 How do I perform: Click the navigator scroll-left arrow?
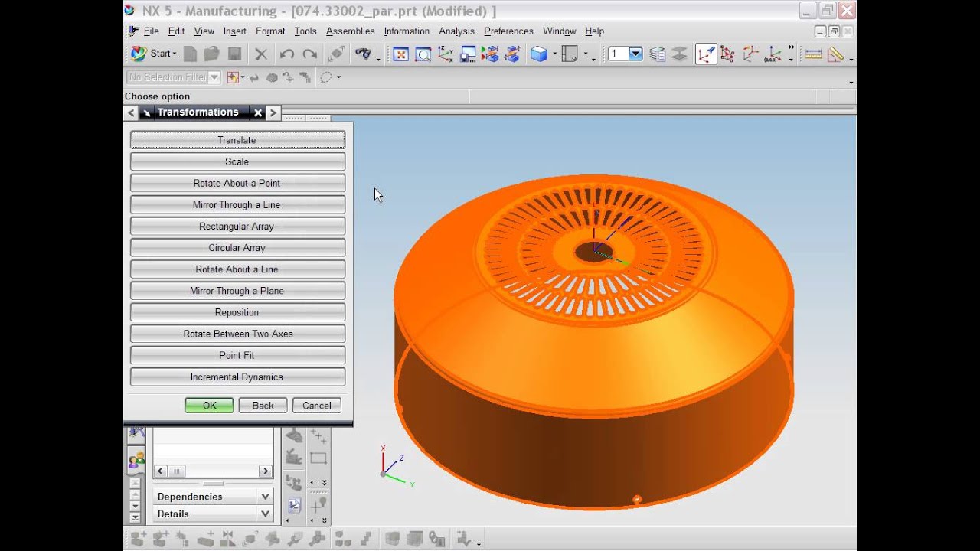161,471
